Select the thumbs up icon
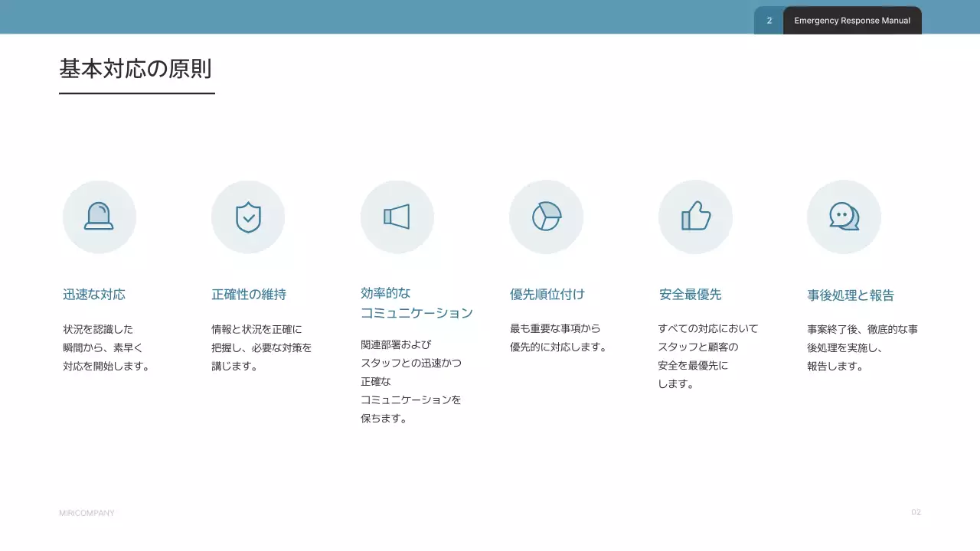This screenshot has height=551, width=980. click(695, 217)
